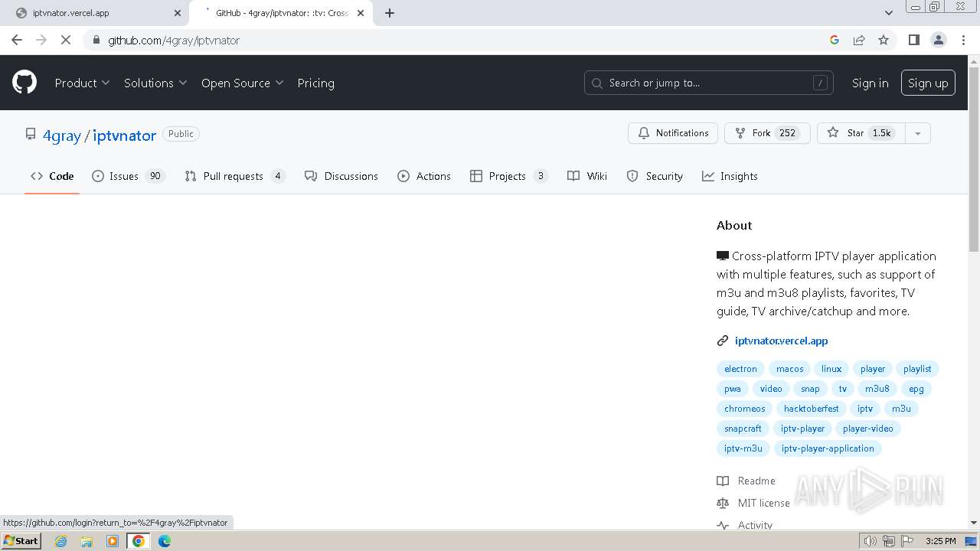Select the iptv-m3u topic tag
This screenshot has width=980, height=551.
[x=743, y=448]
